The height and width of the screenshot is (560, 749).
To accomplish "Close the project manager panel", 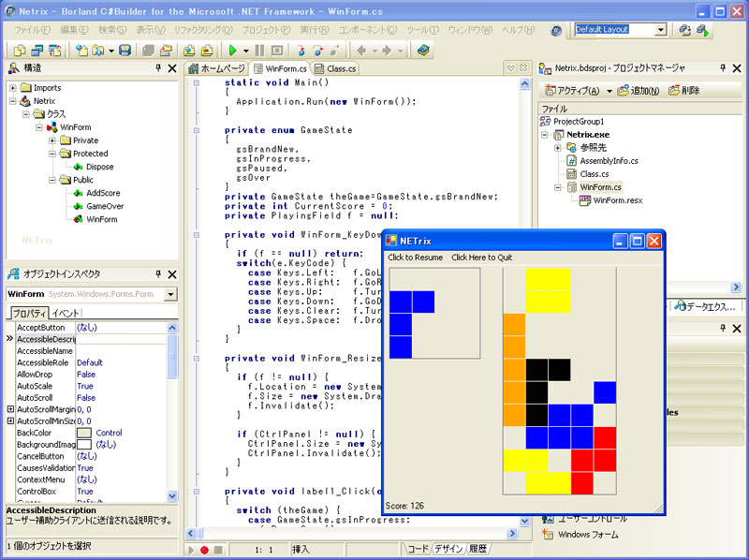I will pos(737,68).
